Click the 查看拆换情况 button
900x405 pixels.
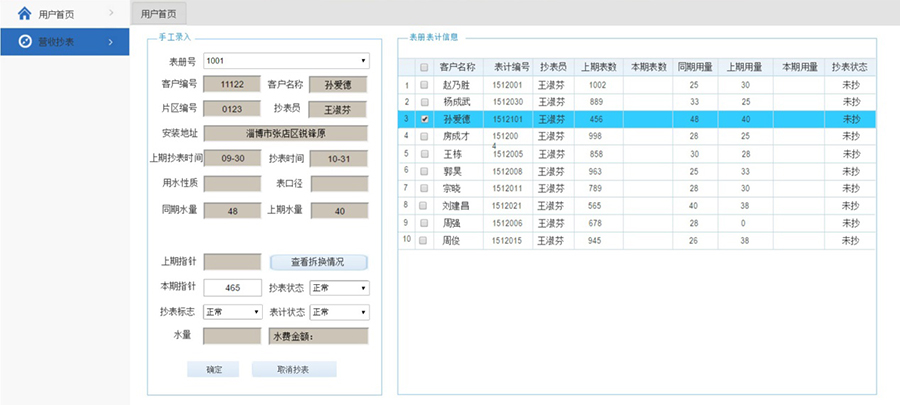click(317, 262)
